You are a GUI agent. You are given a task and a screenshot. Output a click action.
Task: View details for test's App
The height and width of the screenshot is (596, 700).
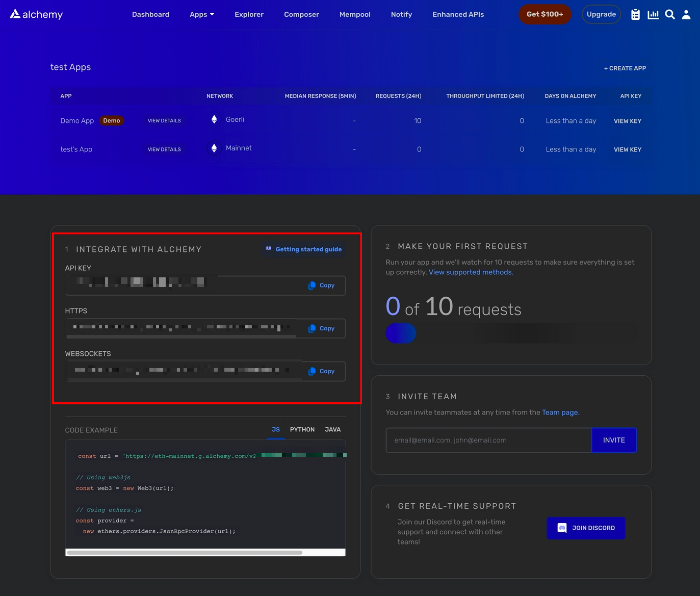point(164,149)
